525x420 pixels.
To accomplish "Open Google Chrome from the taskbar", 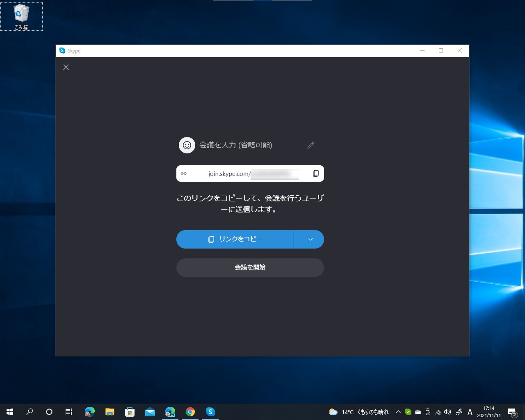I will point(190,411).
